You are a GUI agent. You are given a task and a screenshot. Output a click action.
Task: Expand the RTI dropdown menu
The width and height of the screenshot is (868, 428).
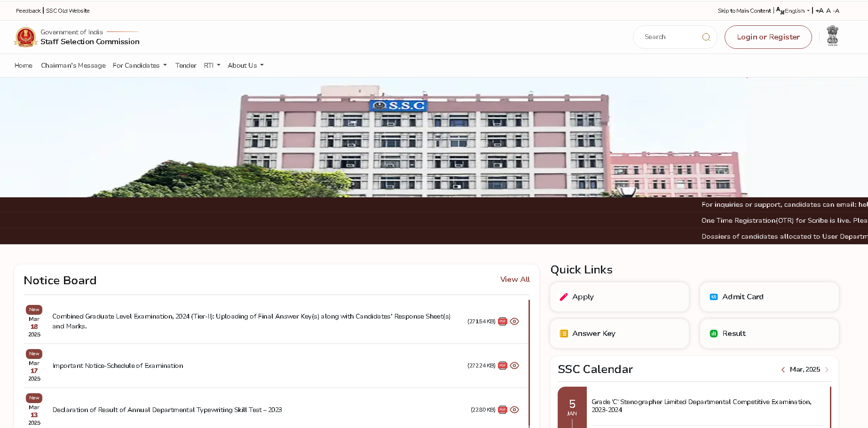coord(212,65)
